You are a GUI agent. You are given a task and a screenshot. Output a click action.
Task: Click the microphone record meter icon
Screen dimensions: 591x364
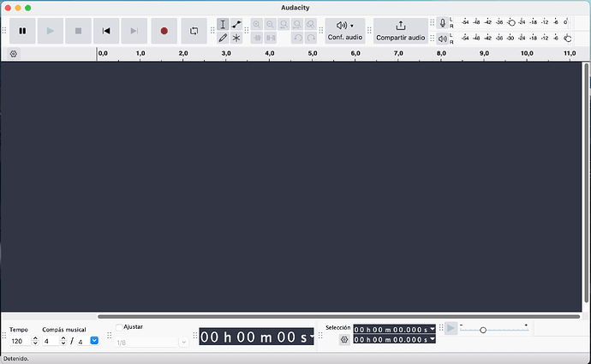(x=443, y=23)
